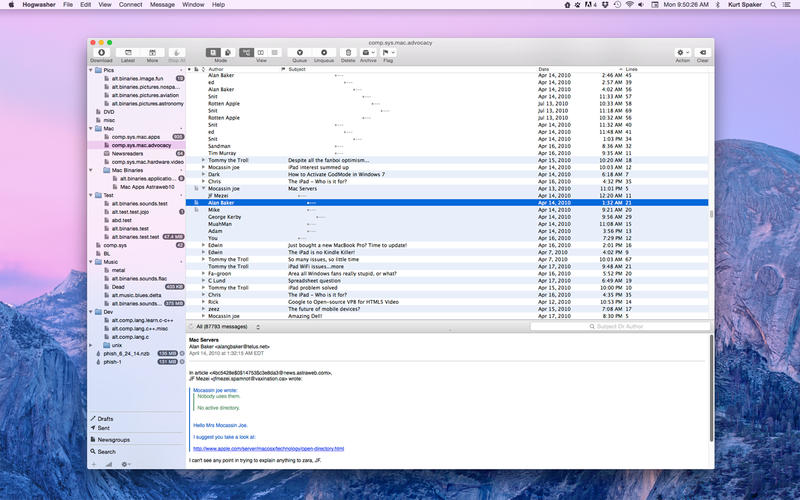The image size is (800, 500).
Task: Open the apple.com open-directory link
Action: [x=268, y=449]
